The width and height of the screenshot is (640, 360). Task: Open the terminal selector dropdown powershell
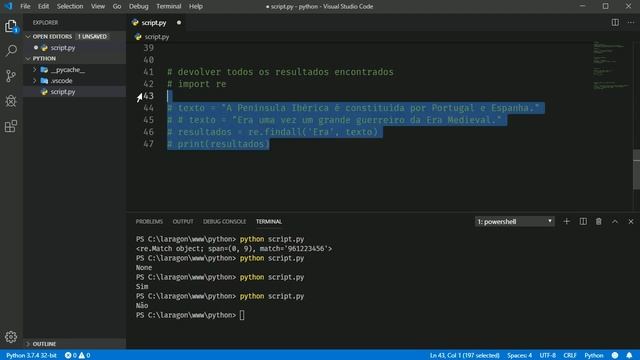click(514, 221)
